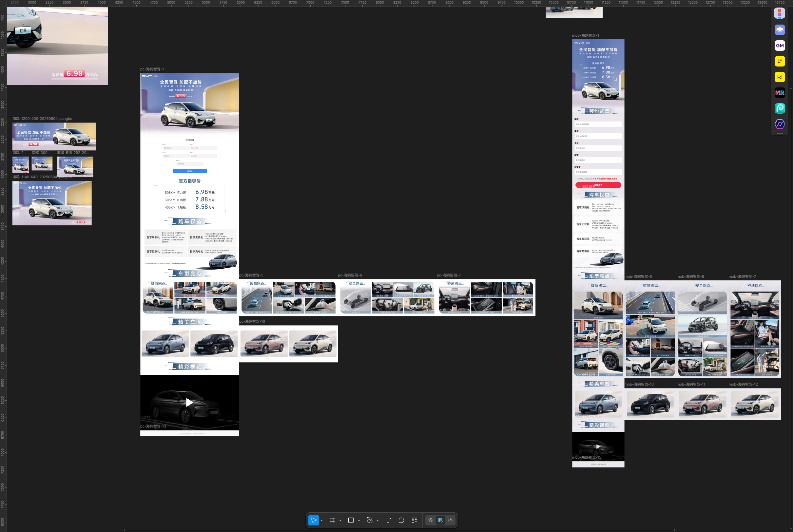Open the GM plugin icon
793x532 pixels.
(x=780, y=46)
